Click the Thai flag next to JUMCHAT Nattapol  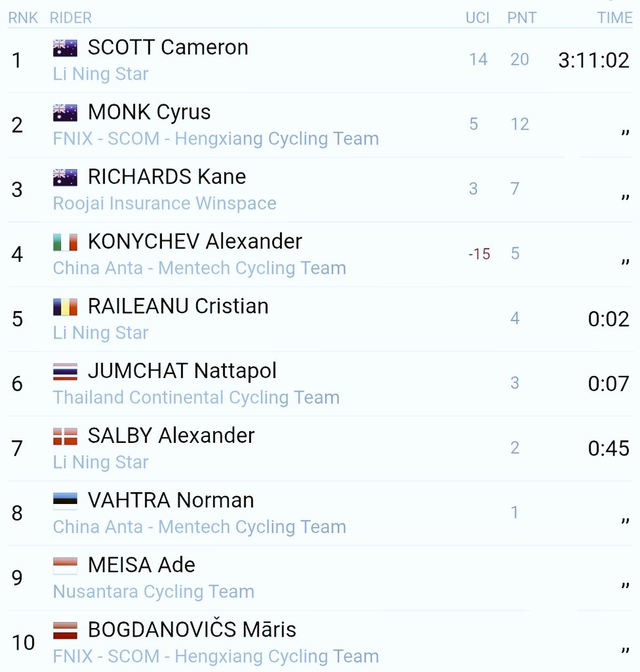pyautogui.click(x=65, y=371)
